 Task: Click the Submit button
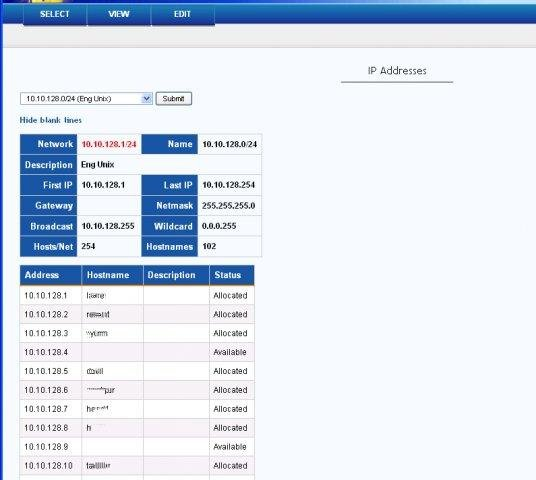[x=174, y=98]
